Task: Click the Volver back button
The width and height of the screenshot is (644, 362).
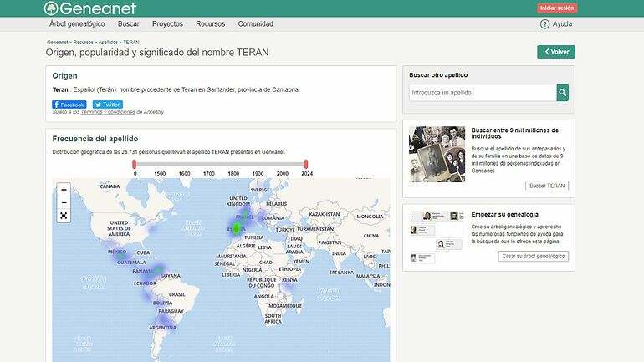Action: click(556, 52)
